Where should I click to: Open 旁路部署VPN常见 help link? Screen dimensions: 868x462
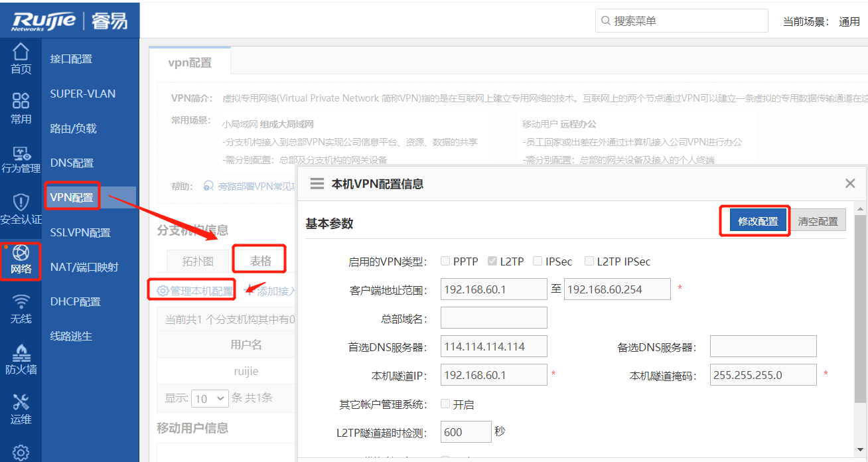[257, 187]
